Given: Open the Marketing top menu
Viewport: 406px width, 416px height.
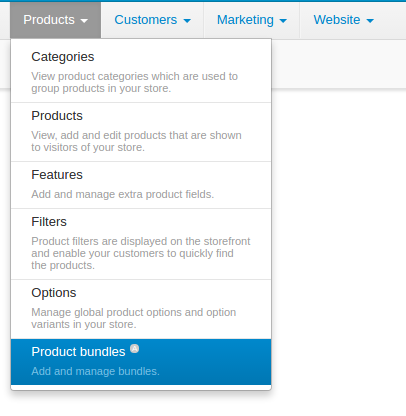Looking at the screenshot, I should (252, 20).
